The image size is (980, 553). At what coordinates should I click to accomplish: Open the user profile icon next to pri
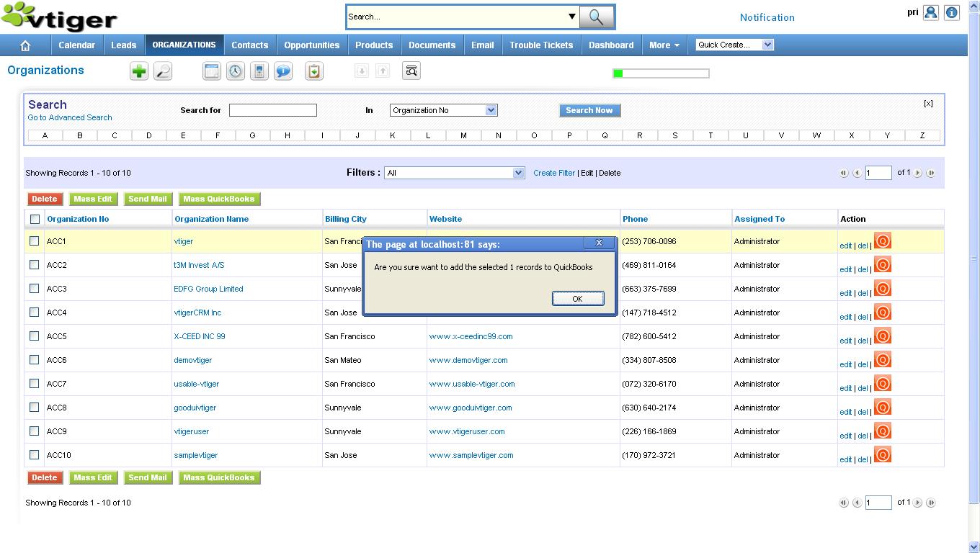pos(931,13)
